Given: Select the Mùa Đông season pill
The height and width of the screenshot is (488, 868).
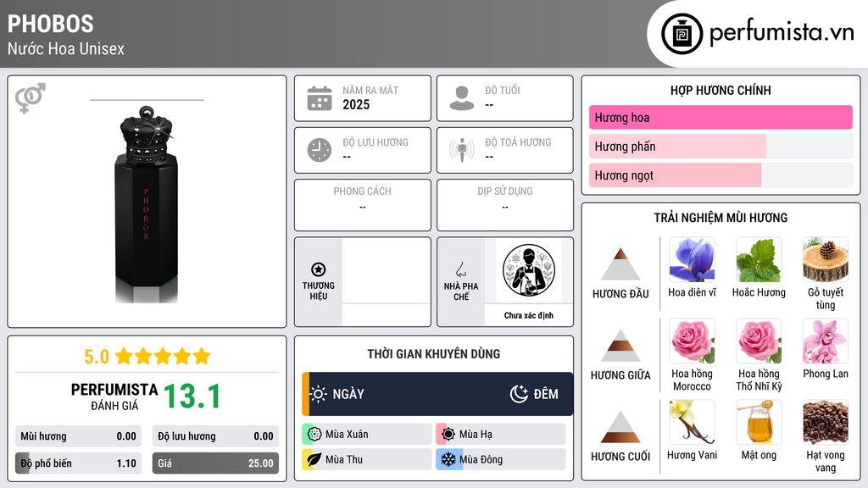Looking at the screenshot, I should (501, 459).
